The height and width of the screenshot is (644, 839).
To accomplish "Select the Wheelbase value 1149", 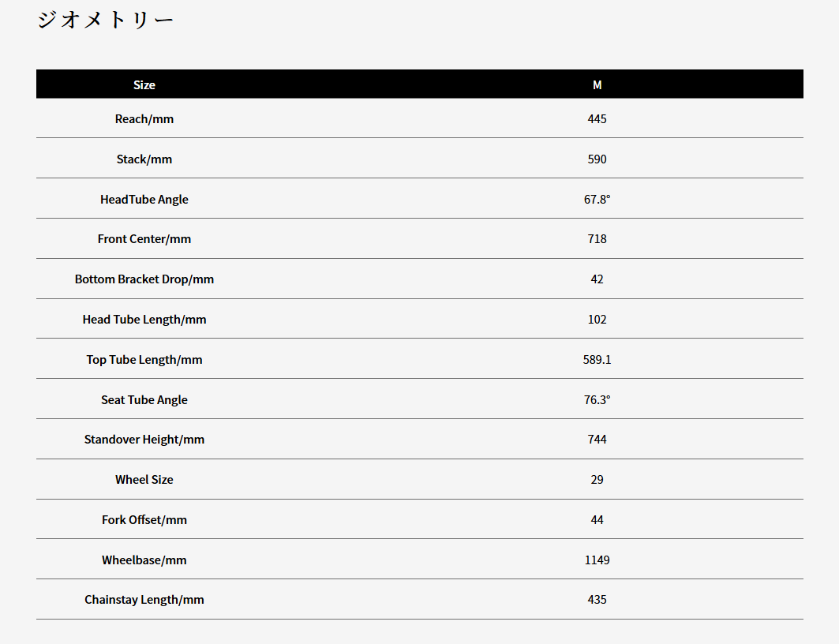I will coord(597,560).
